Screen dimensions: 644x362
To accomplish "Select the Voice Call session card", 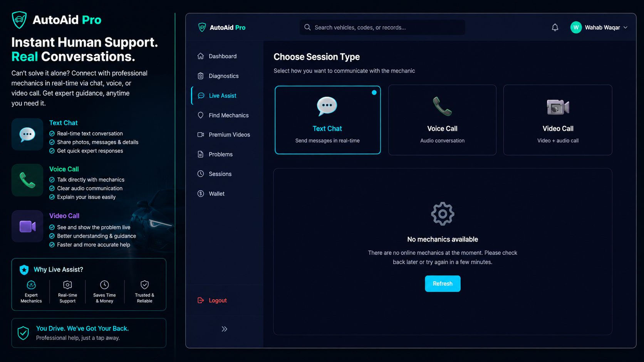I will [x=442, y=120].
